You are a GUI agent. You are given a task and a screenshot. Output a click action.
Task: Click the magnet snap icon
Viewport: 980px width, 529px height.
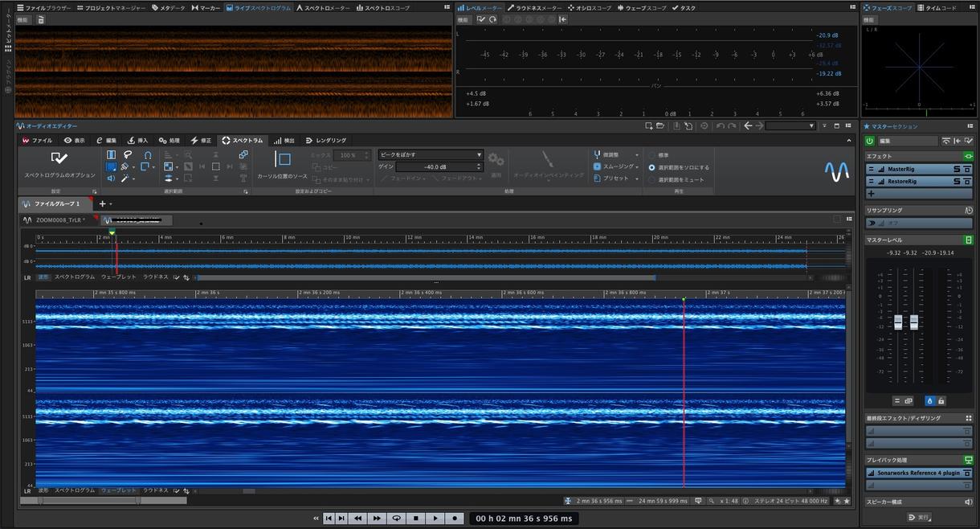tap(148, 155)
